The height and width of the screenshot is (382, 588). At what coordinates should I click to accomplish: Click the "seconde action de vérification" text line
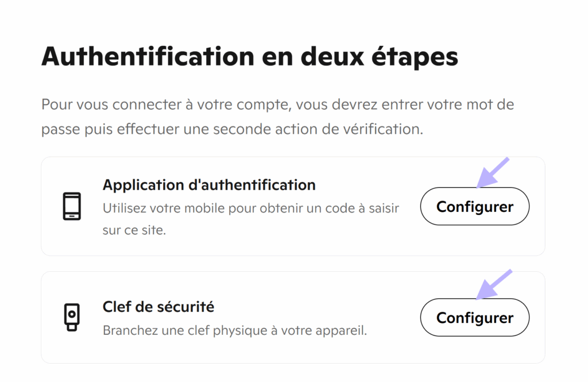232,129
